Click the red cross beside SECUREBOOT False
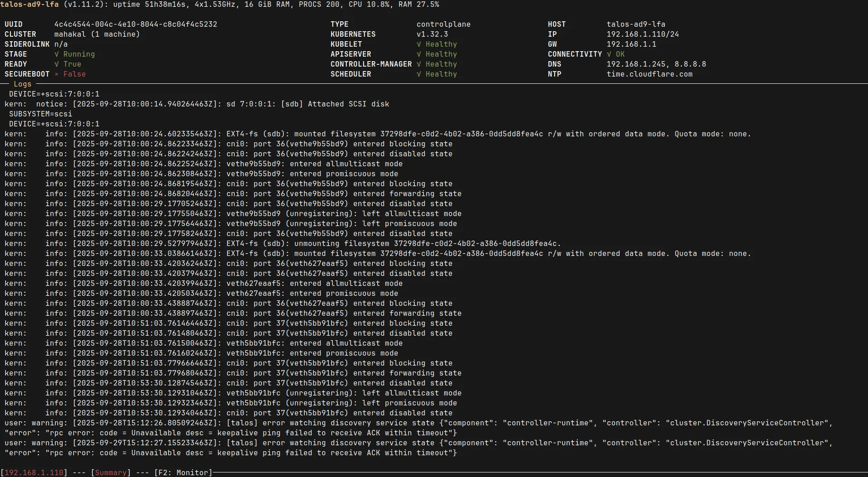Image resolution: width=868 pixels, height=477 pixels. (57, 74)
